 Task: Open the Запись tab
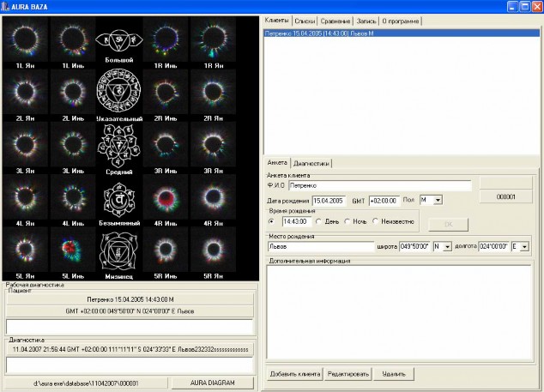pyautogui.click(x=366, y=21)
